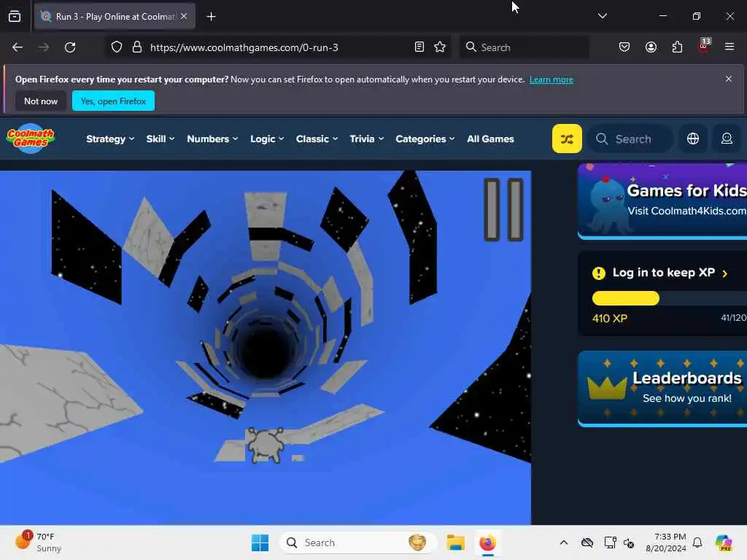Click Yes, open Firefox button
The image size is (747, 560).
point(113,101)
